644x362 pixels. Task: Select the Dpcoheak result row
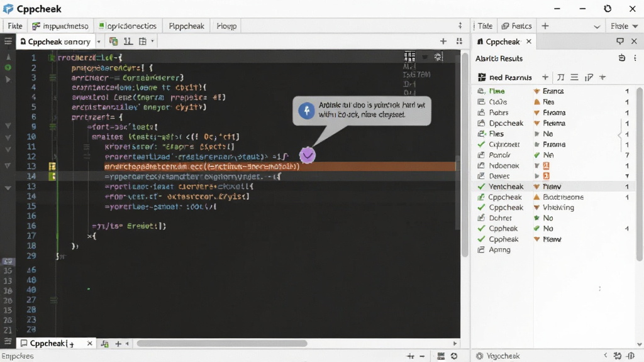point(553,123)
